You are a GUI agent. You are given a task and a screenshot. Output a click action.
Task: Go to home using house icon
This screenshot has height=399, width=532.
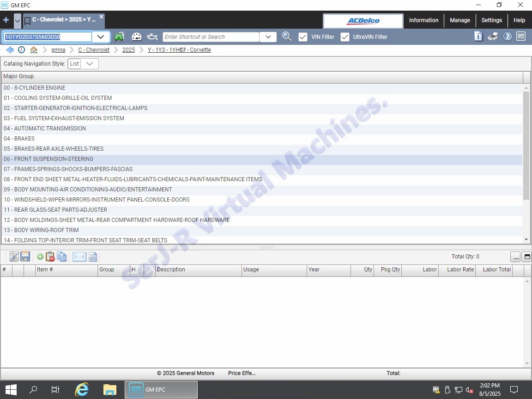[x=34, y=50]
